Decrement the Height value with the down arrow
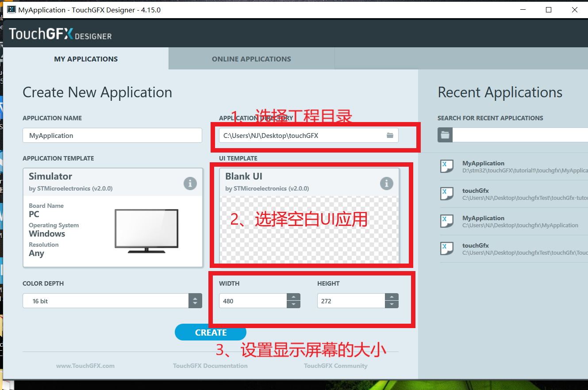 pos(392,304)
